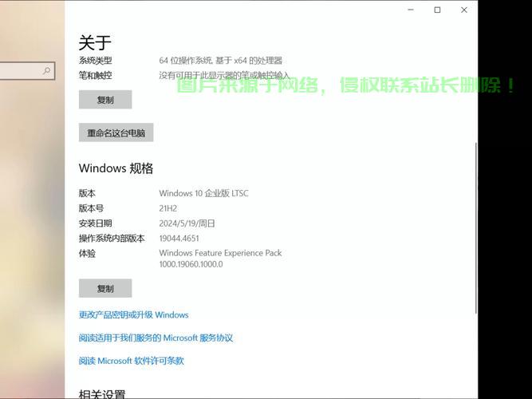Open 阅读 Microsoft 软件许可条款 link
Viewport: 532px width, 399px height.
132,361
